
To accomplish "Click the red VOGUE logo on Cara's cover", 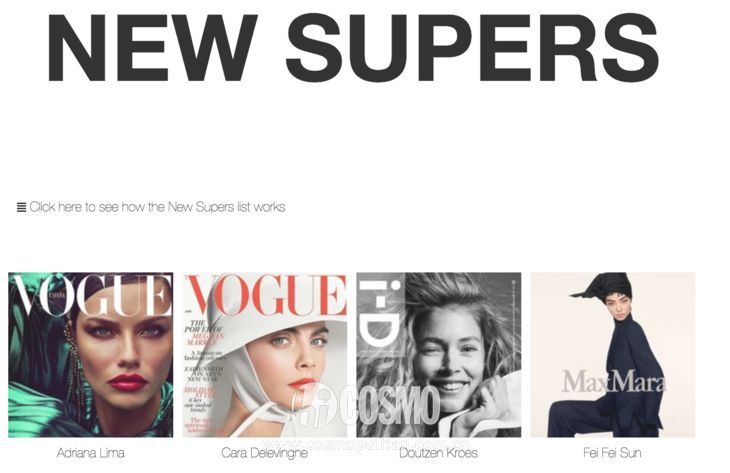I will (x=265, y=296).
